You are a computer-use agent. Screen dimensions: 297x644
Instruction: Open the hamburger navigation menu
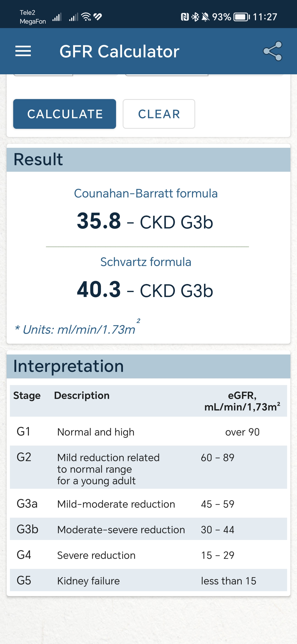click(x=23, y=51)
